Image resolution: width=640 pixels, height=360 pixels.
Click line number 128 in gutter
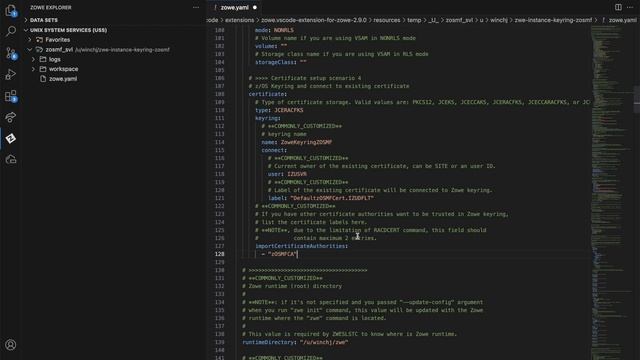tap(220, 254)
